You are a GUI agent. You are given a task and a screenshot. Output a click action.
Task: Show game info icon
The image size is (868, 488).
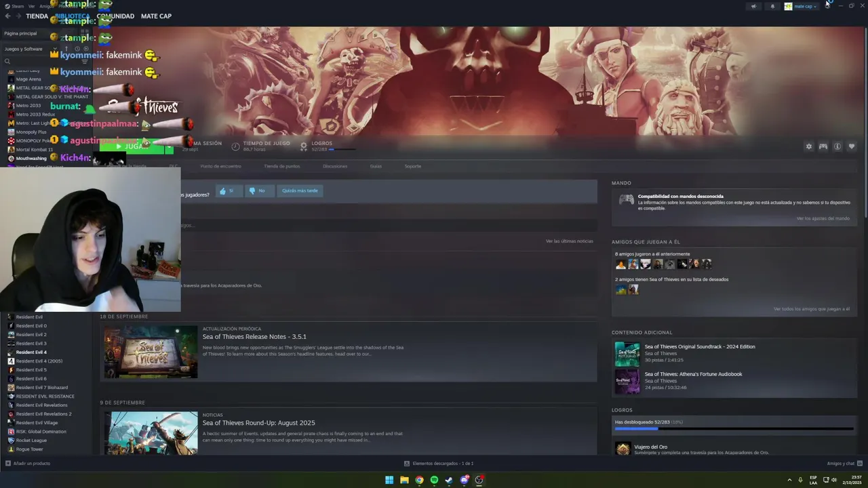[837, 146]
